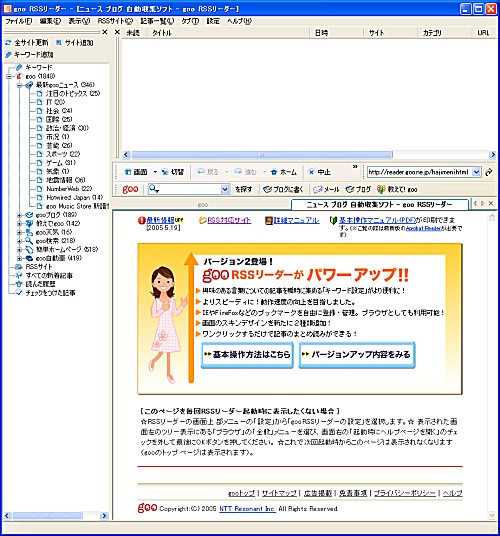The height and width of the screenshot is (536, 500).
Task: Open the Hotwired Japan feed
Action: (x=75, y=197)
